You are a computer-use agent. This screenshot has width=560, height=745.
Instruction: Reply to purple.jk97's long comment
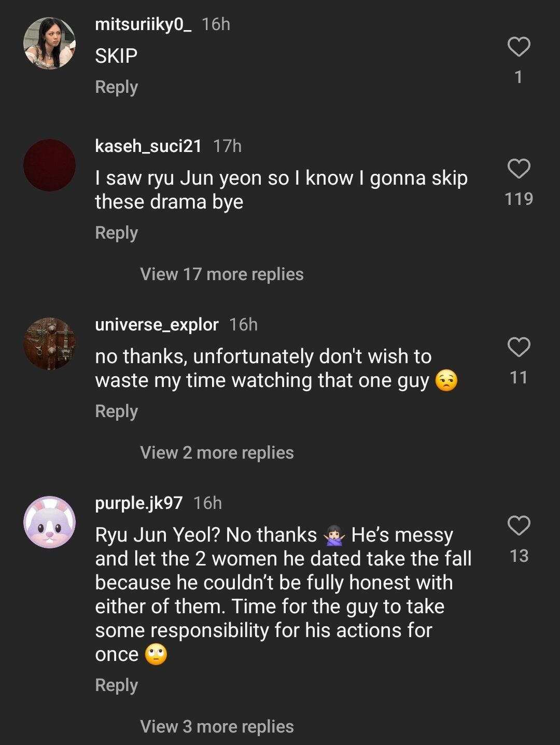(x=116, y=685)
